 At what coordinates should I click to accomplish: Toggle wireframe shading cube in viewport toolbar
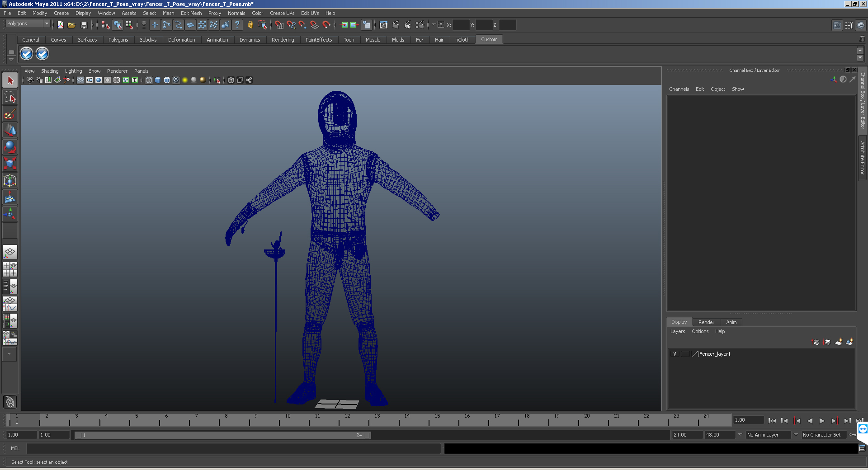click(149, 80)
